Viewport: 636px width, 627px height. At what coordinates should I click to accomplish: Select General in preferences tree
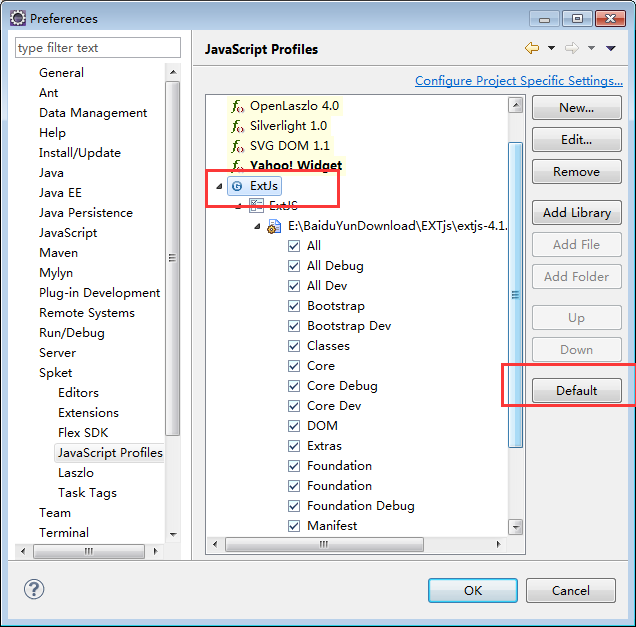tap(61, 73)
